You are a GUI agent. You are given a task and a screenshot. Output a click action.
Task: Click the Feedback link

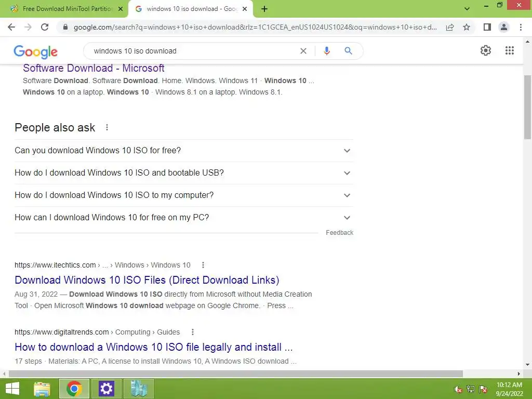click(x=340, y=233)
